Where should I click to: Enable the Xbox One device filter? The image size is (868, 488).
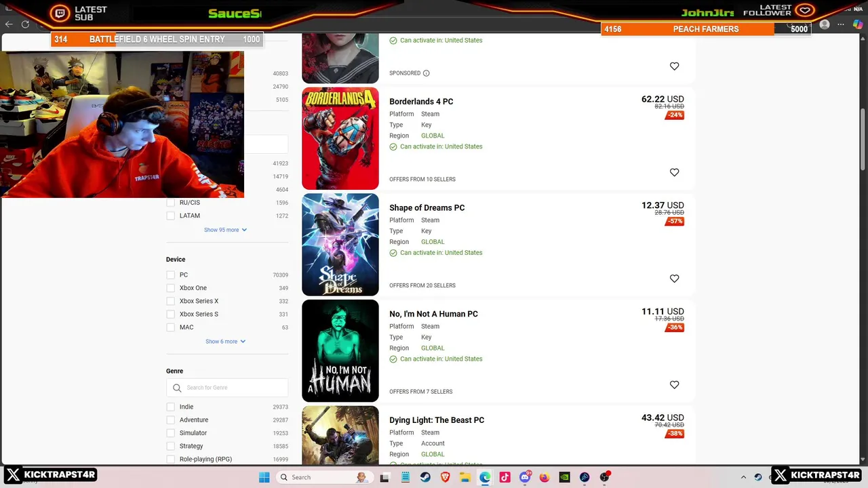coord(170,288)
